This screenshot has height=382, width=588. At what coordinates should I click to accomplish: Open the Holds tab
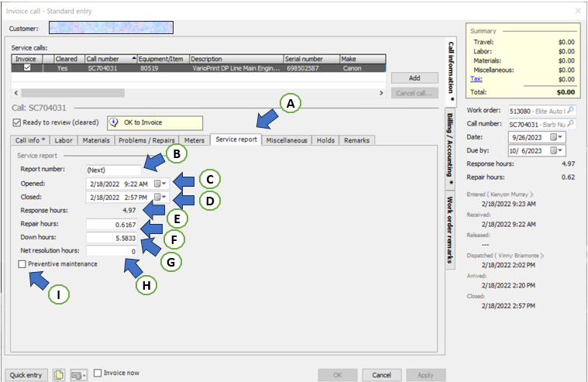[x=325, y=140]
